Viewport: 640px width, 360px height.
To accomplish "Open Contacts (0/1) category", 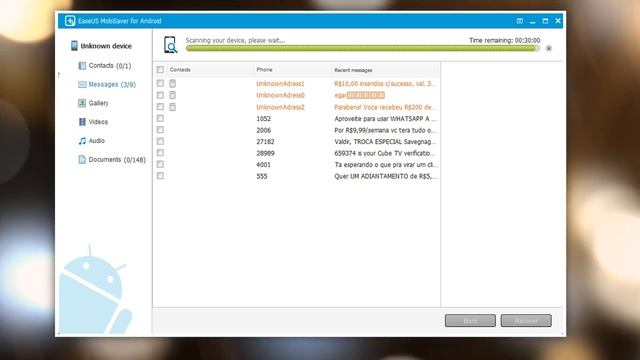I will 110,66.
